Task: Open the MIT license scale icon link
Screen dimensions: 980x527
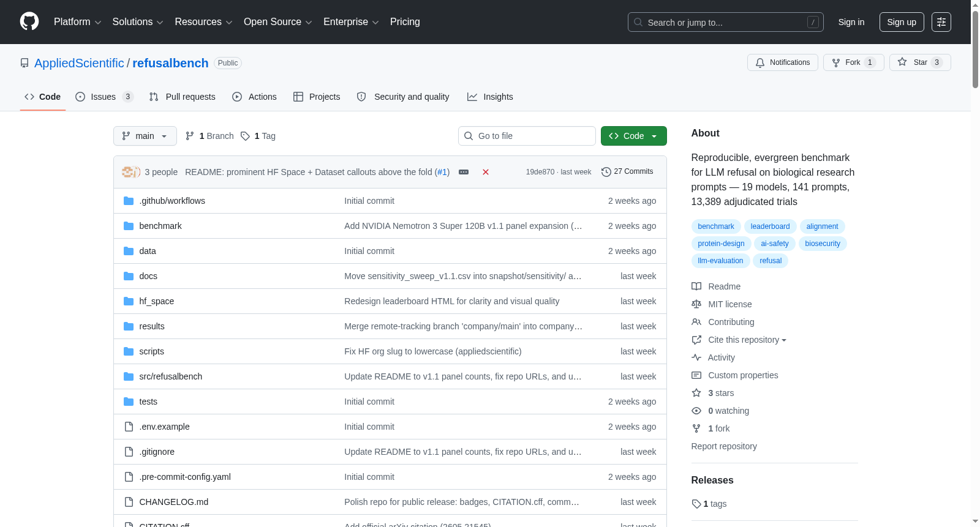Action: point(696,304)
